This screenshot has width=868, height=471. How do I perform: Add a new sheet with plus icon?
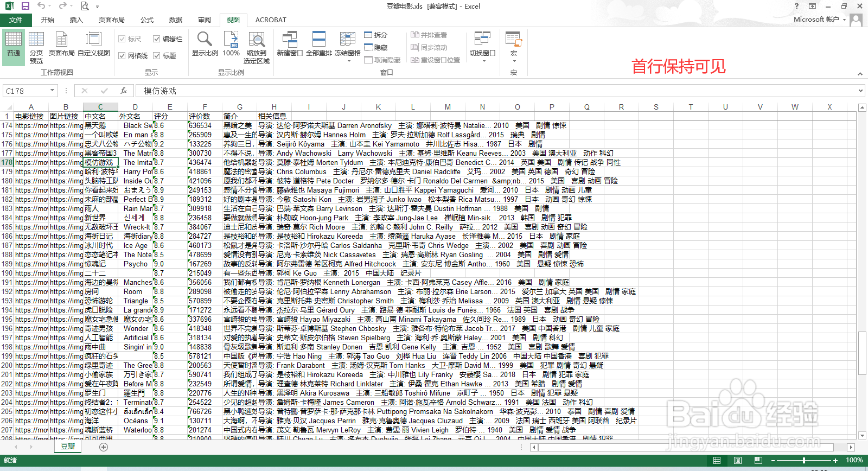pyautogui.click(x=104, y=447)
